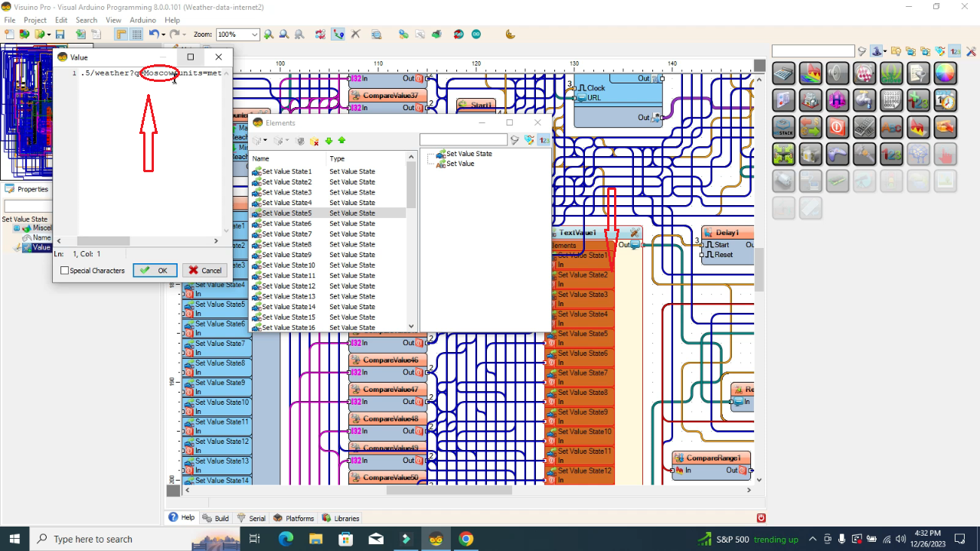The width and height of the screenshot is (980, 551).
Task: Select Set Value State1 in Elements list
Action: [x=286, y=171]
